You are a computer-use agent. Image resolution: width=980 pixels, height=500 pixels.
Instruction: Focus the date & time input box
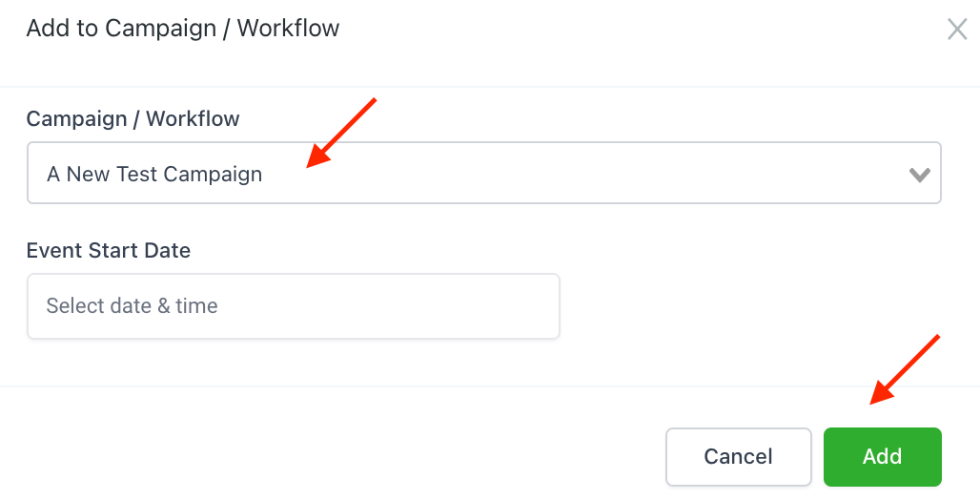293,306
